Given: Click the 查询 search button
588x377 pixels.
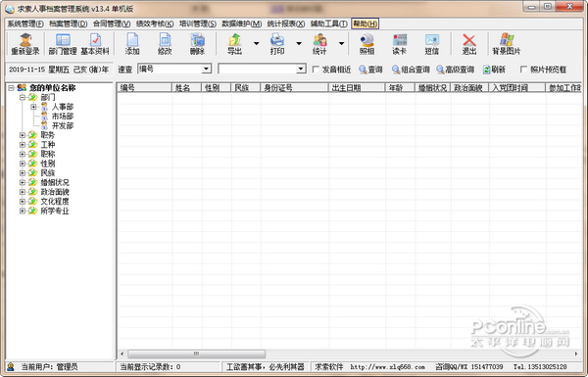Looking at the screenshot, I should coord(370,70).
